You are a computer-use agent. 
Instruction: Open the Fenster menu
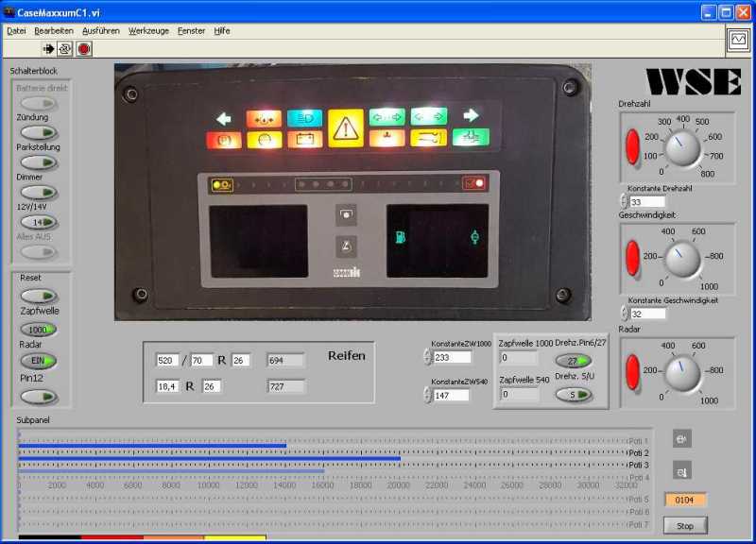191,31
